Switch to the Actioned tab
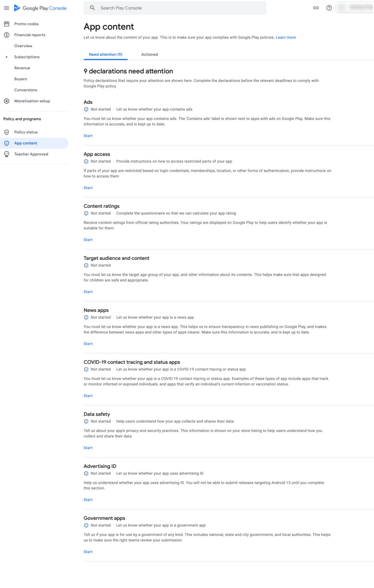Screen dimensions: 374x588 click(150, 54)
